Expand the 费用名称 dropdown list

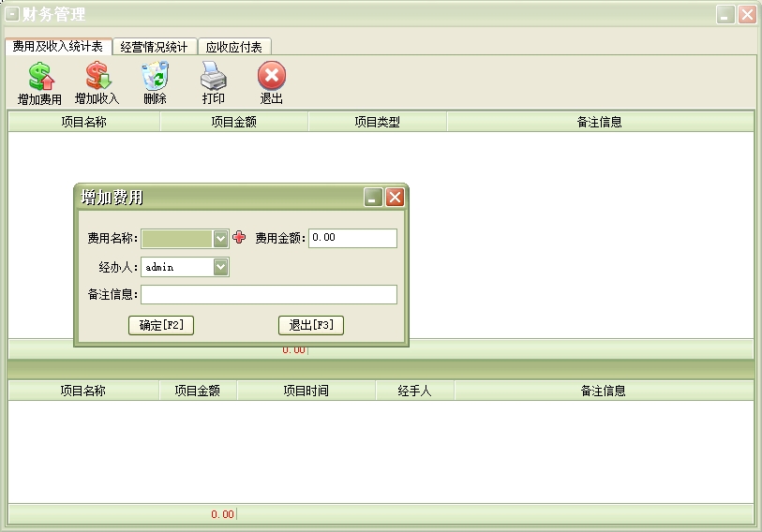pyautogui.click(x=220, y=238)
